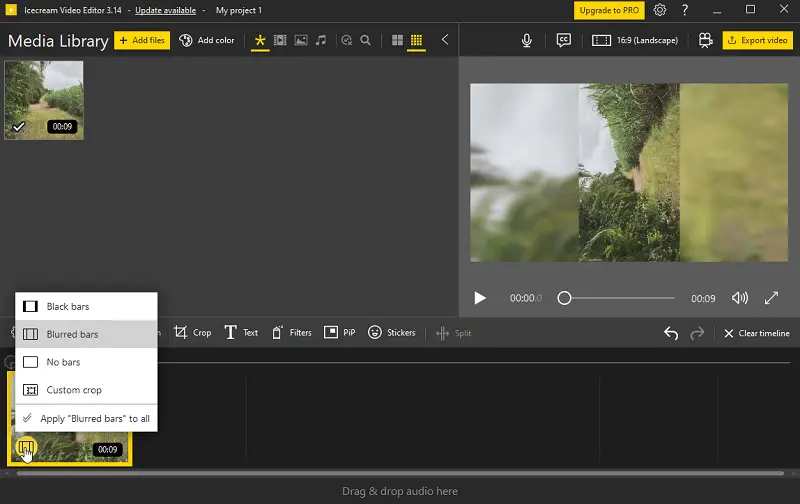This screenshot has height=504, width=800.
Task: Switch to large thumbnail grid view
Action: (x=397, y=40)
